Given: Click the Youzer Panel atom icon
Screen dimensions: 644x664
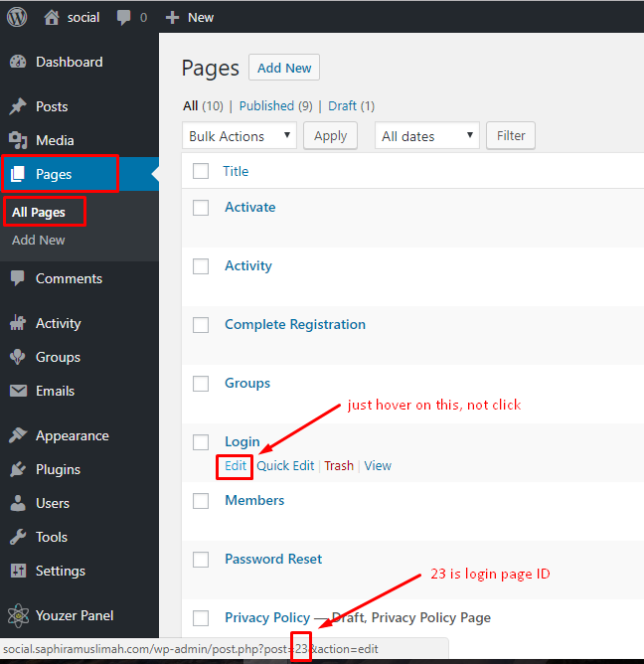Looking at the screenshot, I should point(18,615).
